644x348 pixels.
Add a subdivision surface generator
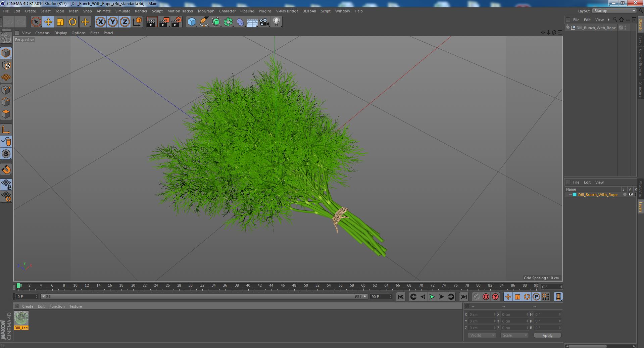coord(216,22)
